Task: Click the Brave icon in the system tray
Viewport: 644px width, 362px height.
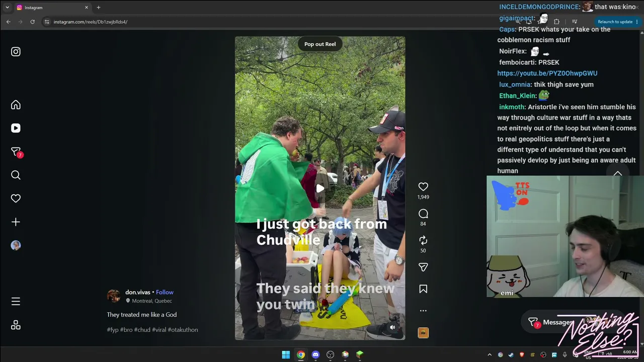Action: tap(522, 355)
